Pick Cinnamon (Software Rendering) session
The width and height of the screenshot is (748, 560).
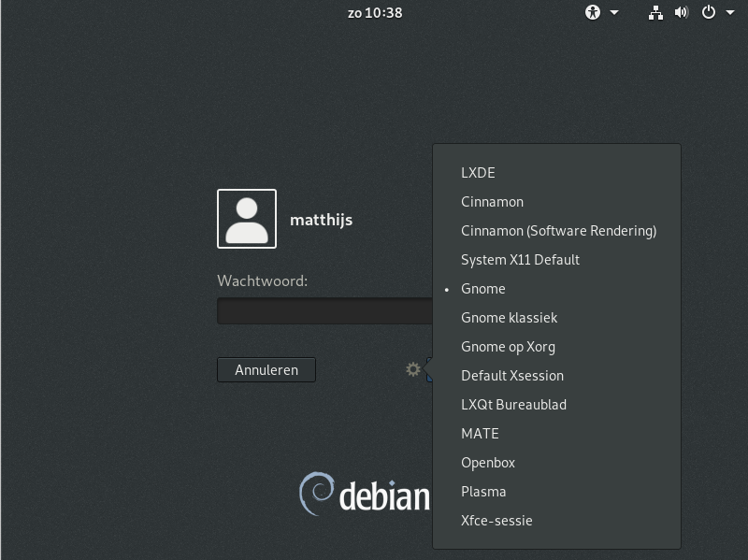pyautogui.click(x=558, y=231)
